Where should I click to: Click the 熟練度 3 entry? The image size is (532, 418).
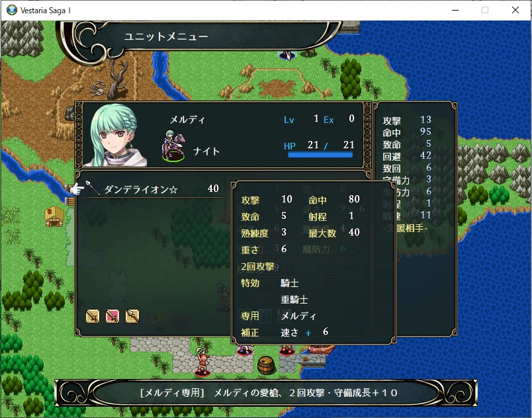click(x=264, y=233)
